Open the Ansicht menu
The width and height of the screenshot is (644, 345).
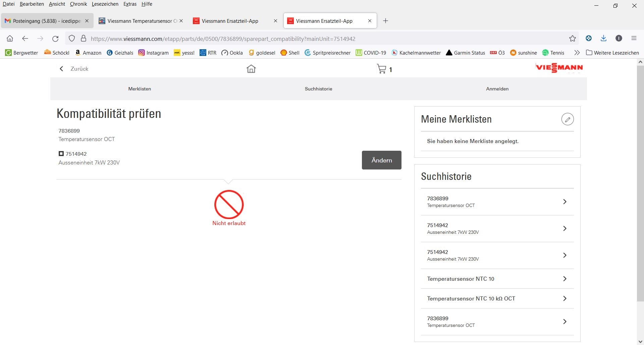coord(57,4)
